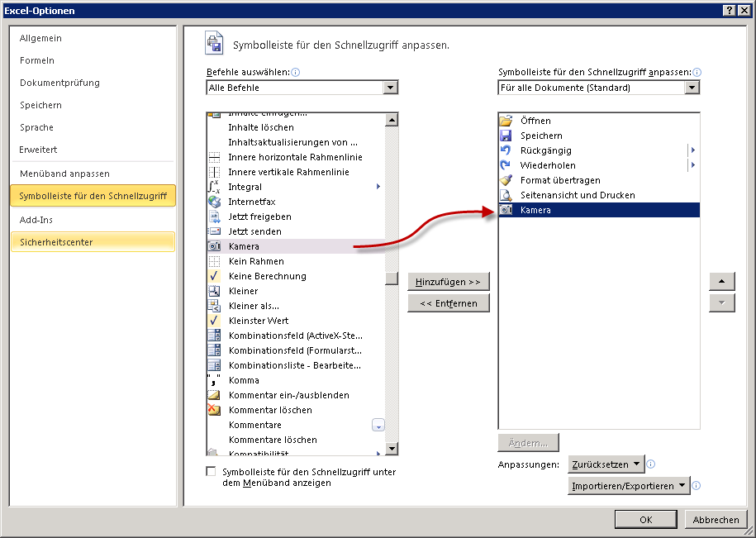Click the Kamera icon in left commands list

pos(214,246)
